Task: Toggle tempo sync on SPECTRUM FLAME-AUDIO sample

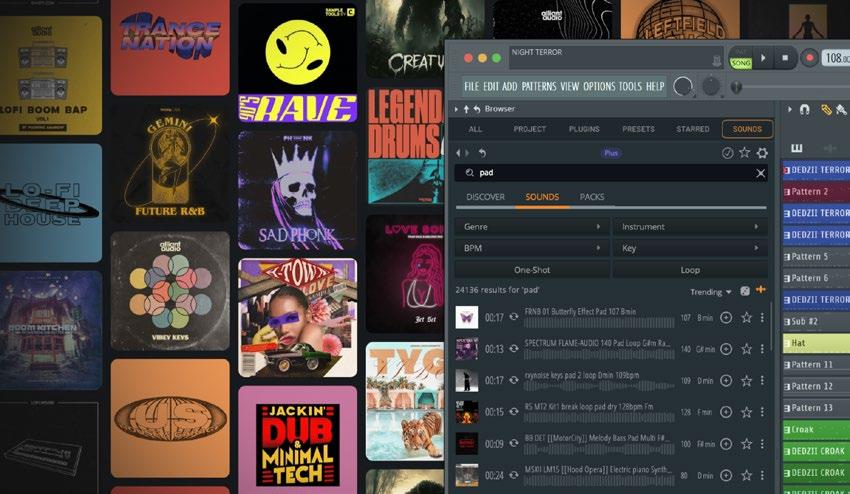Action: pos(513,349)
